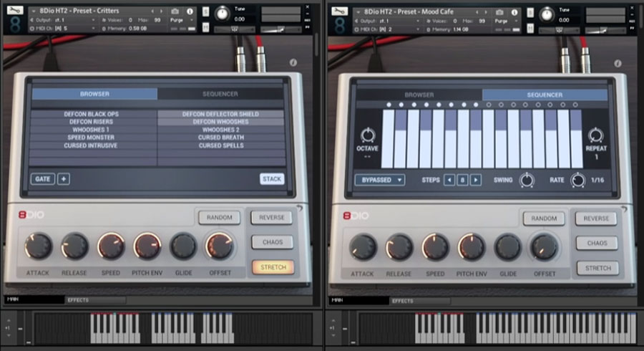This screenshot has width=644, height=351.
Task: Open the BYPASSED sequencer mode dropdown
Action: (x=380, y=180)
